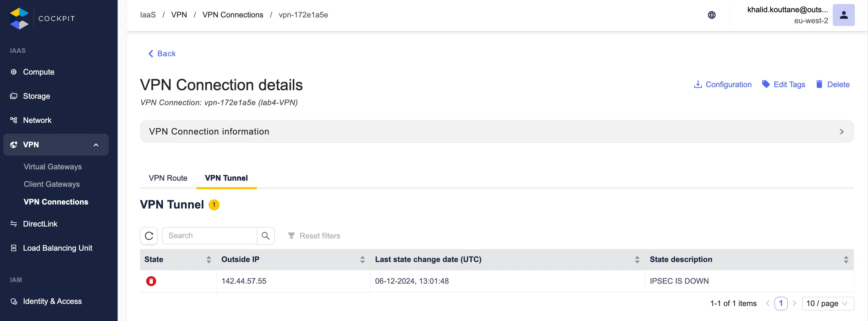
Task: Open the user profile avatar icon
Action: [x=843, y=15]
